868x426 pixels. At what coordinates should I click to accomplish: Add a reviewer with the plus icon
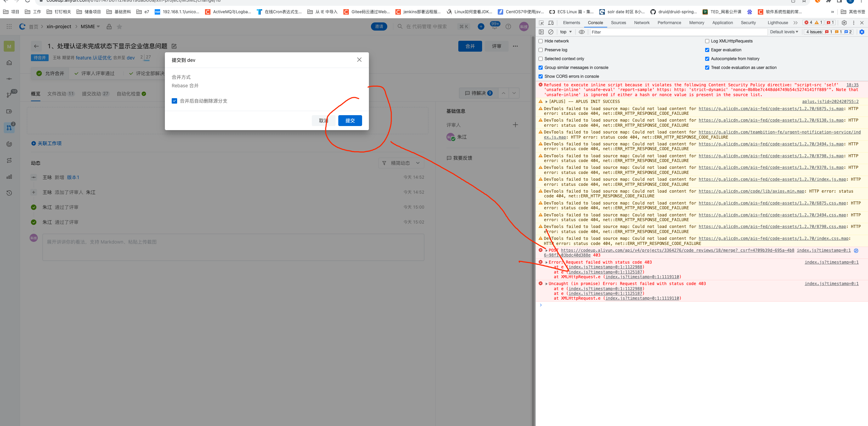coord(515,125)
